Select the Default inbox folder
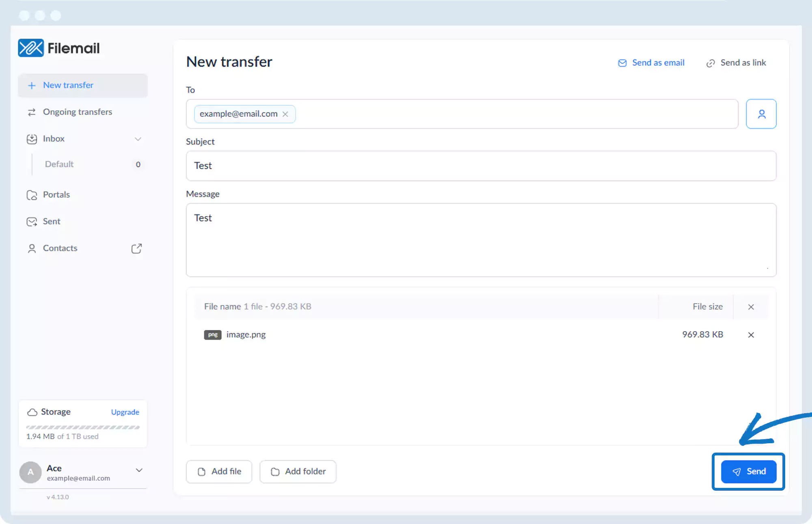Image resolution: width=812 pixels, height=524 pixels. (59, 164)
